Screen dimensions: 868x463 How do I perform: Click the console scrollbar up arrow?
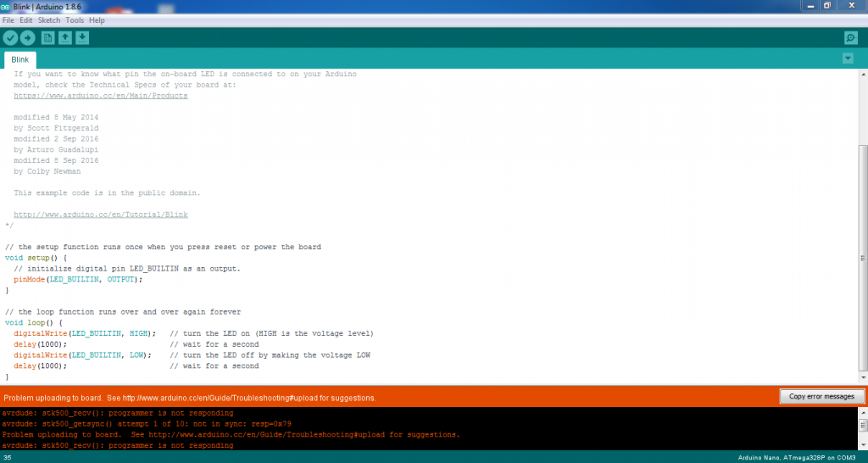[862, 413]
